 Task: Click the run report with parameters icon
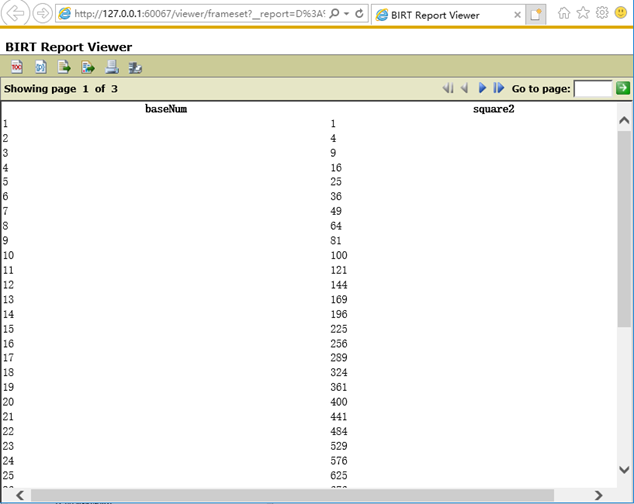click(x=41, y=67)
